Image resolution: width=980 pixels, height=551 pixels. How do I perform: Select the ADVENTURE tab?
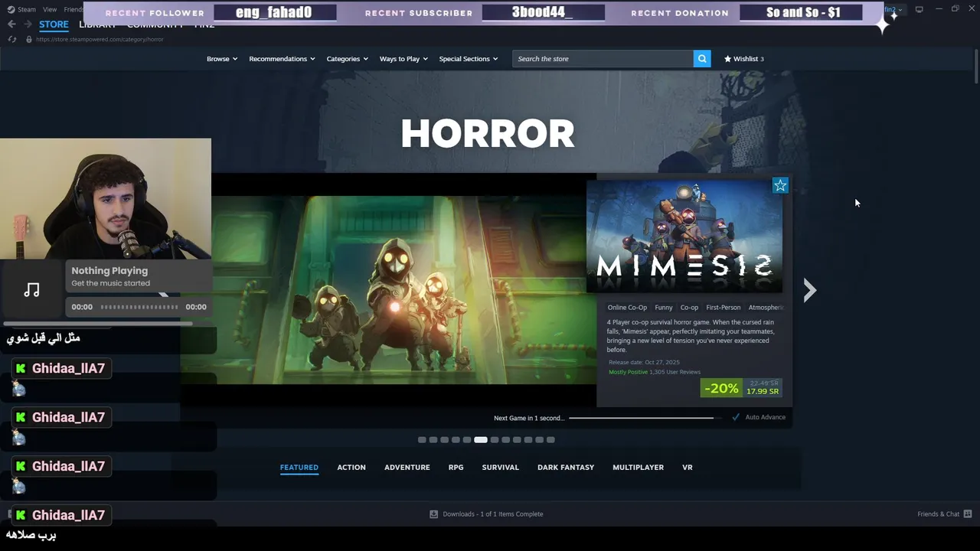click(x=407, y=468)
